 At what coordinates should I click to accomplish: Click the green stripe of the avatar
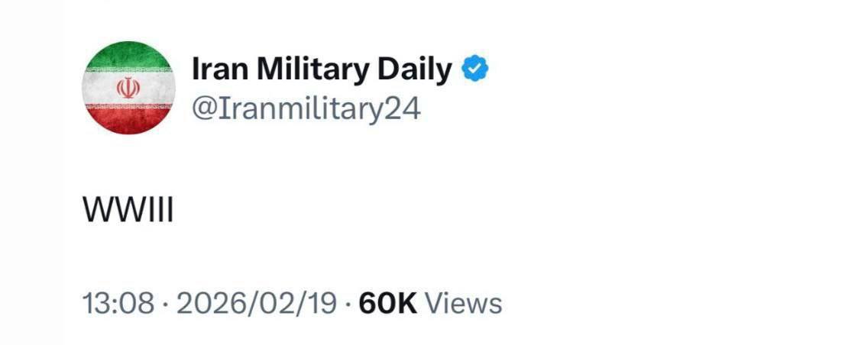coord(128,56)
